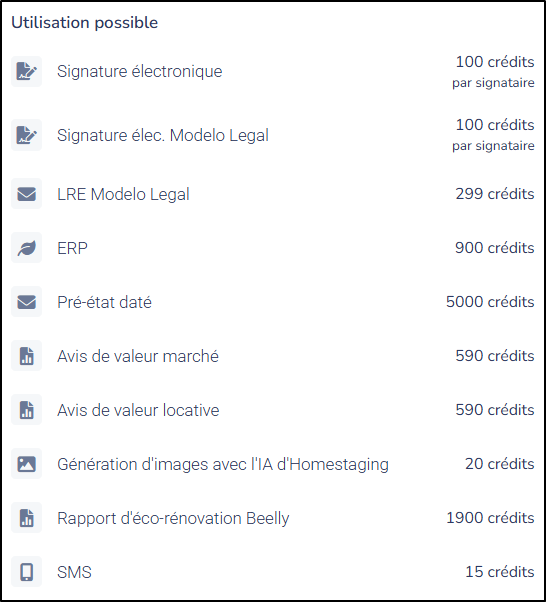Select Rapport d'éco-rénovation Beelly text
Viewport: 546px width, 602px height.
[173, 518]
